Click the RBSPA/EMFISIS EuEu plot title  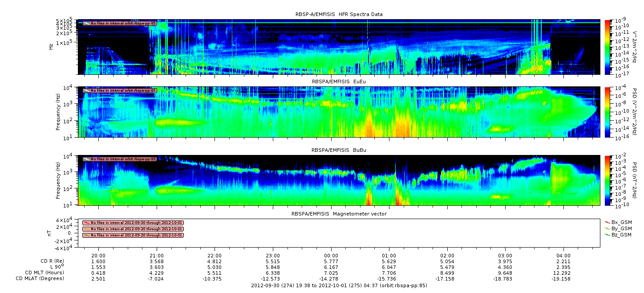point(339,82)
